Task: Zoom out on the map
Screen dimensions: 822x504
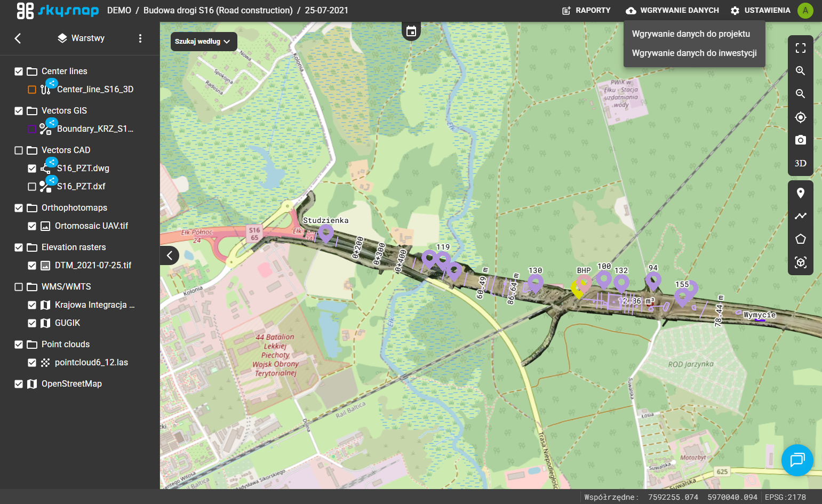Action: pyautogui.click(x=800, y=94)
